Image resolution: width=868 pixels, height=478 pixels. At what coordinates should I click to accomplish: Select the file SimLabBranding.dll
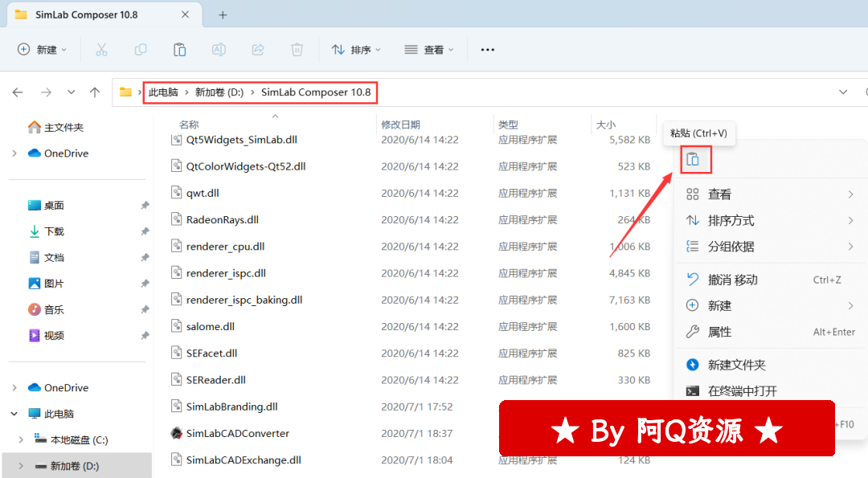[232, 407]
